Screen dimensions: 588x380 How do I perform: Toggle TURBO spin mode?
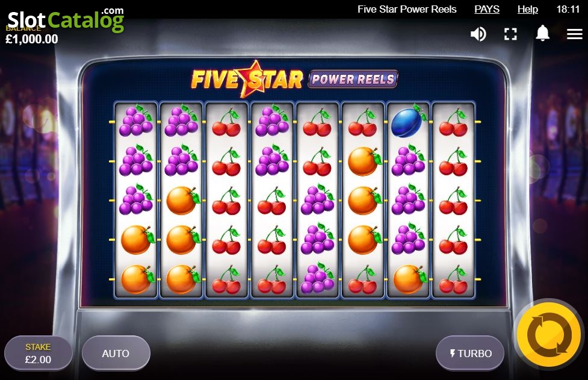tap(470, 353)
